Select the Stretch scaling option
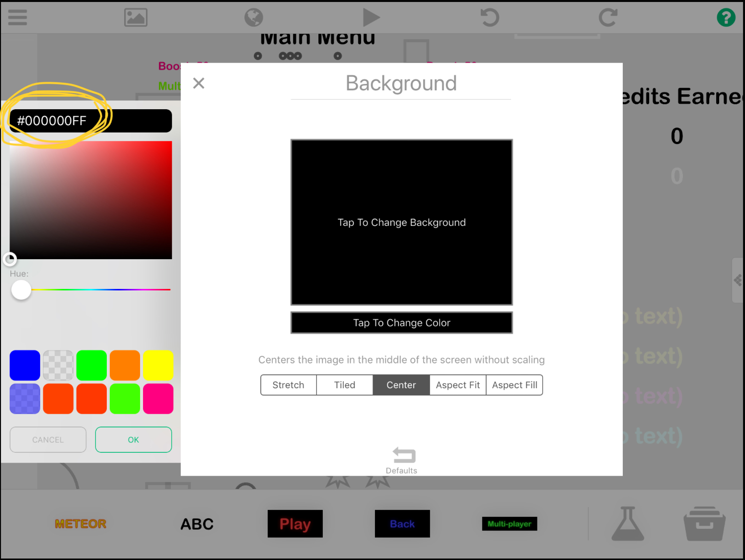Image resolution: width=745 pixels, height=560 pixels. [x=288, y=385]
